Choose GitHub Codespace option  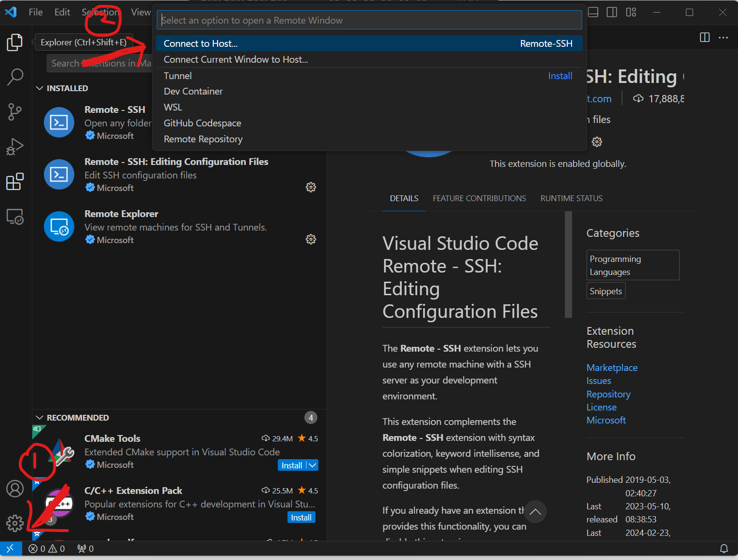pos(369,123)
